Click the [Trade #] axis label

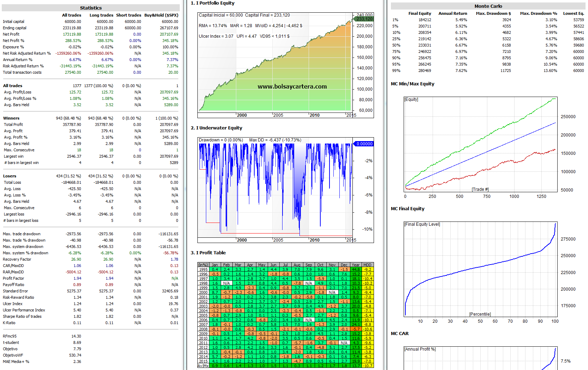pos(480,189)
